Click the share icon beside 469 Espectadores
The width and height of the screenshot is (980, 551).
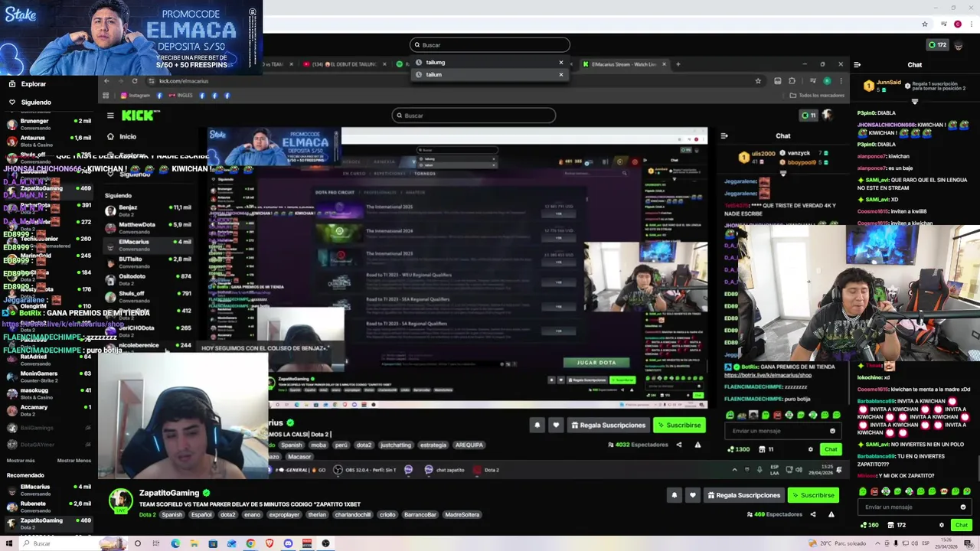click(813, 514)
